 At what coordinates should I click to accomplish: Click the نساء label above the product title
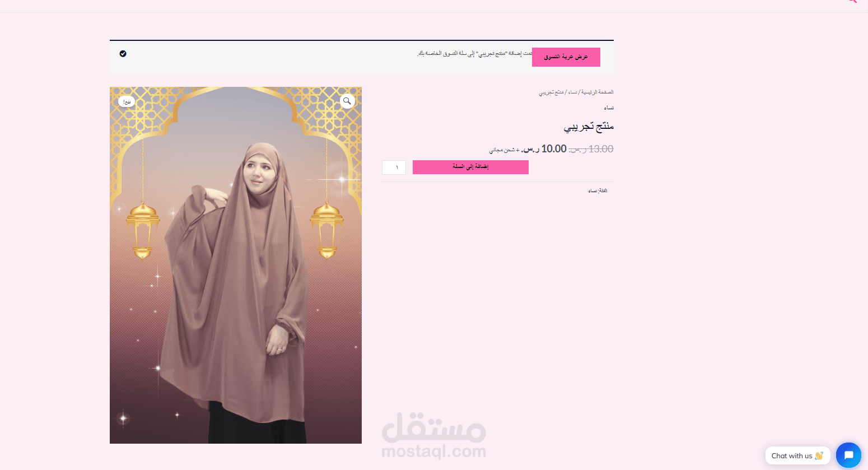(609, 108)
